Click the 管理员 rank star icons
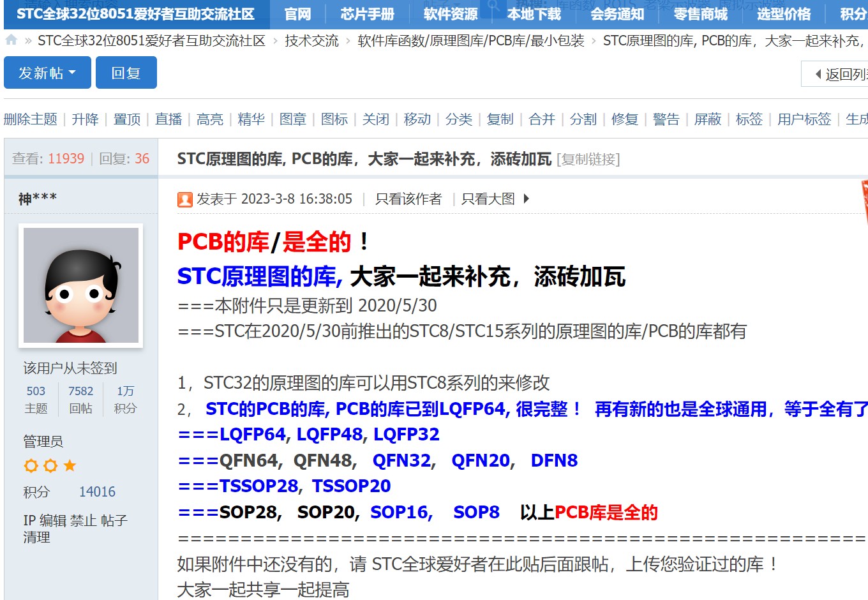 point(50,466)
